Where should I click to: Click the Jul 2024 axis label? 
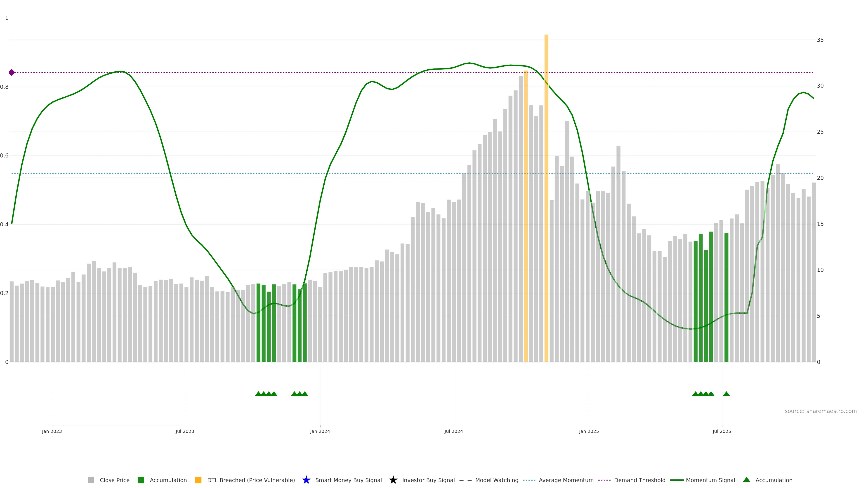pyautogui.click(x=453, y=431)
